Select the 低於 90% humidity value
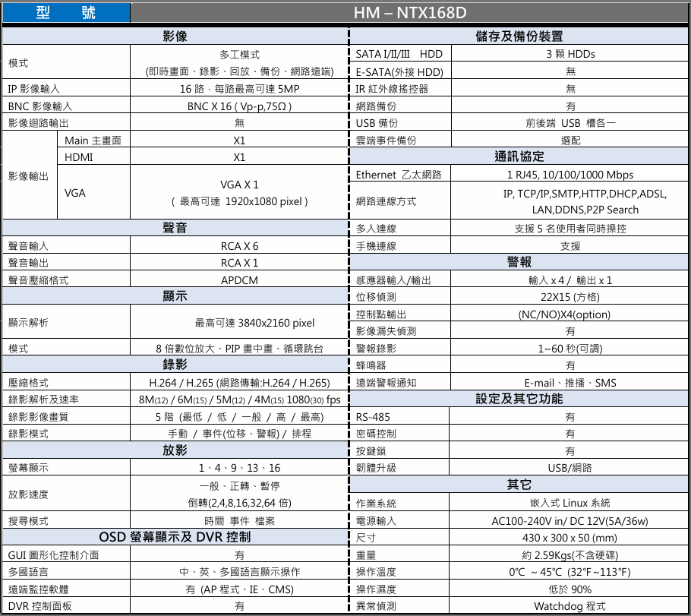The height and width of the screenshot is (616, 691). pyautogui.click(x=570, y=589)
